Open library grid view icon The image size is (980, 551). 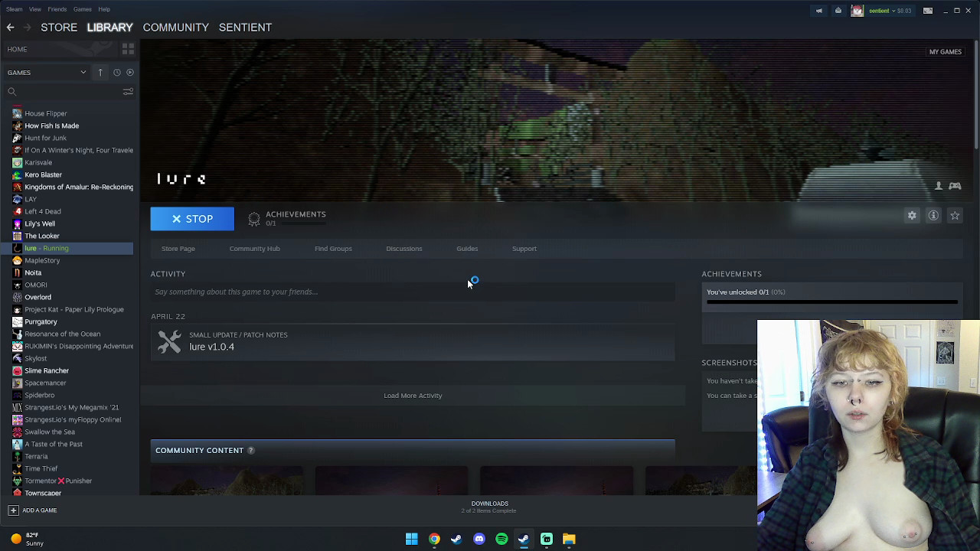[128, 49]
